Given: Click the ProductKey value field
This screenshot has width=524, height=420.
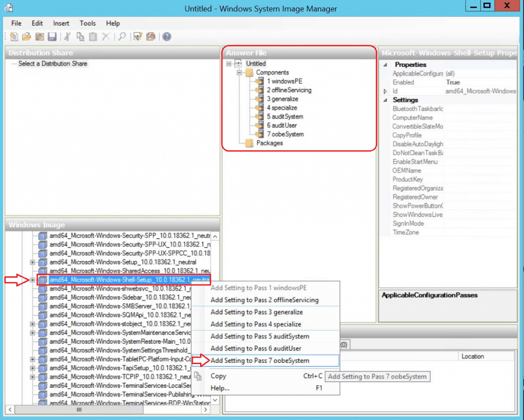Looking at the screenshot, I should click(x=480, y=180).
